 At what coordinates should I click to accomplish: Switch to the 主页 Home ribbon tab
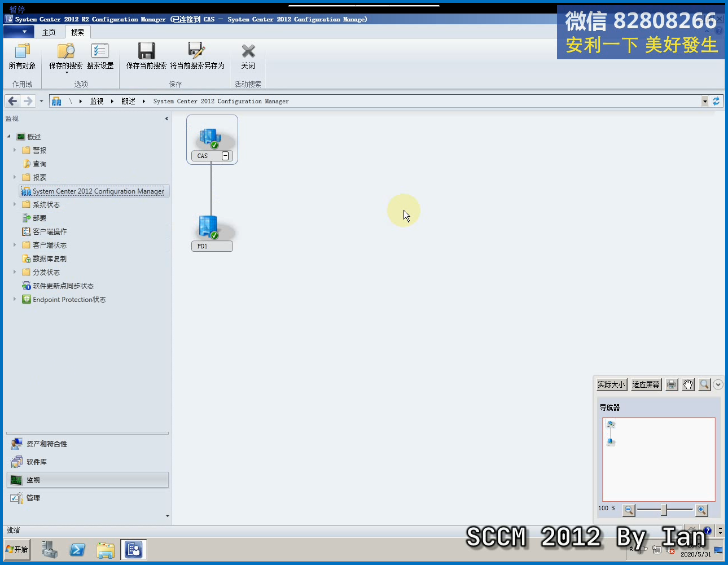click(49, 32)
